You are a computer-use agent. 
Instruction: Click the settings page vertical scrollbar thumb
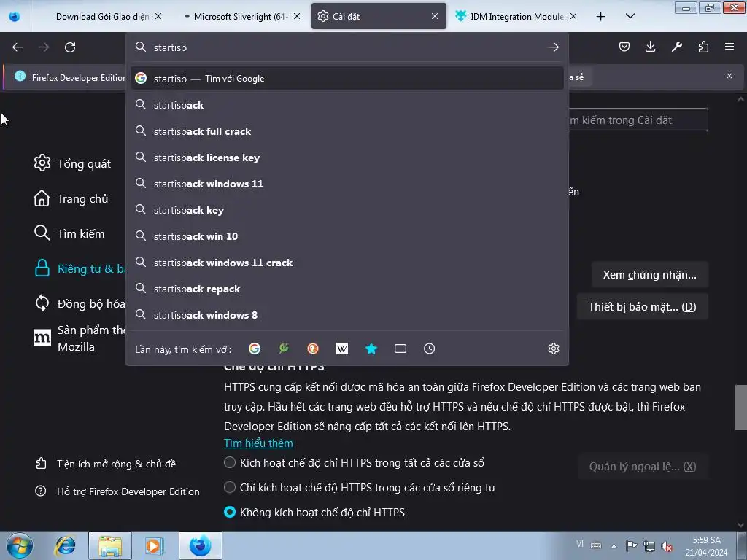(740, 407)
